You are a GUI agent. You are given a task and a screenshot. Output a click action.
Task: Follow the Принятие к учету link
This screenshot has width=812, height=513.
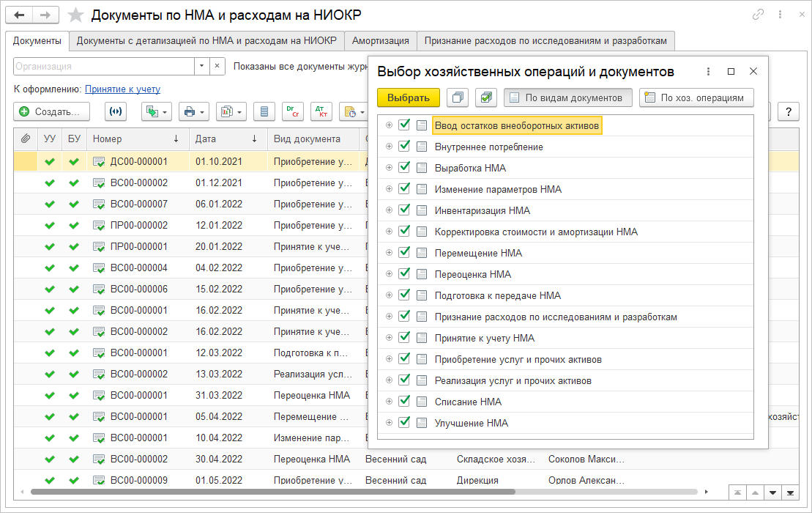click(x=122, y=89)
